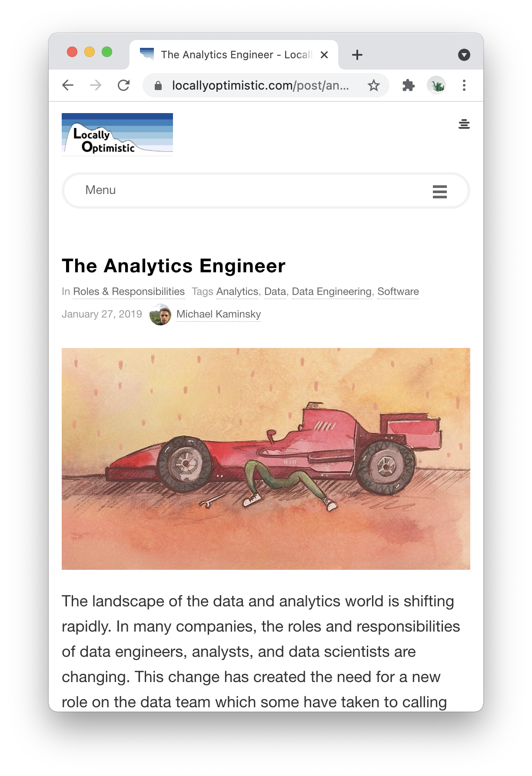Open the Chrome profile avatar

(x=436, y=85)
